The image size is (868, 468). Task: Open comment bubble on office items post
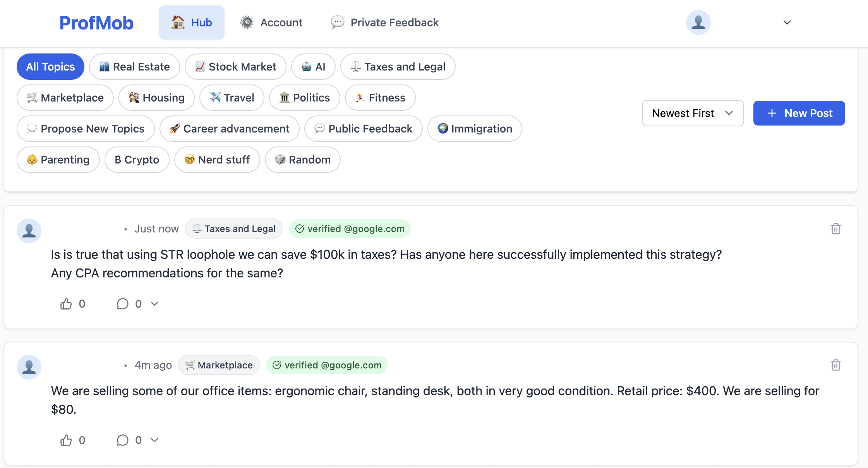[123, 440]
